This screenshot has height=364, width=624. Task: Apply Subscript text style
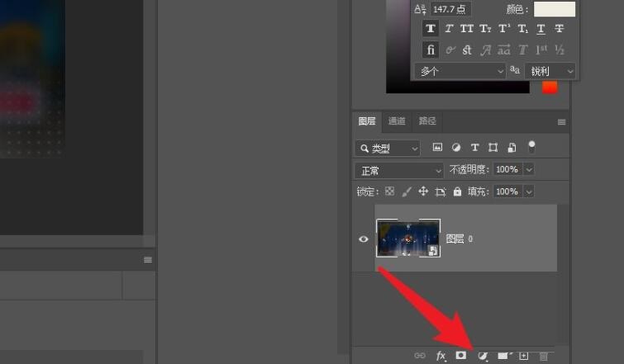[522, 29]
